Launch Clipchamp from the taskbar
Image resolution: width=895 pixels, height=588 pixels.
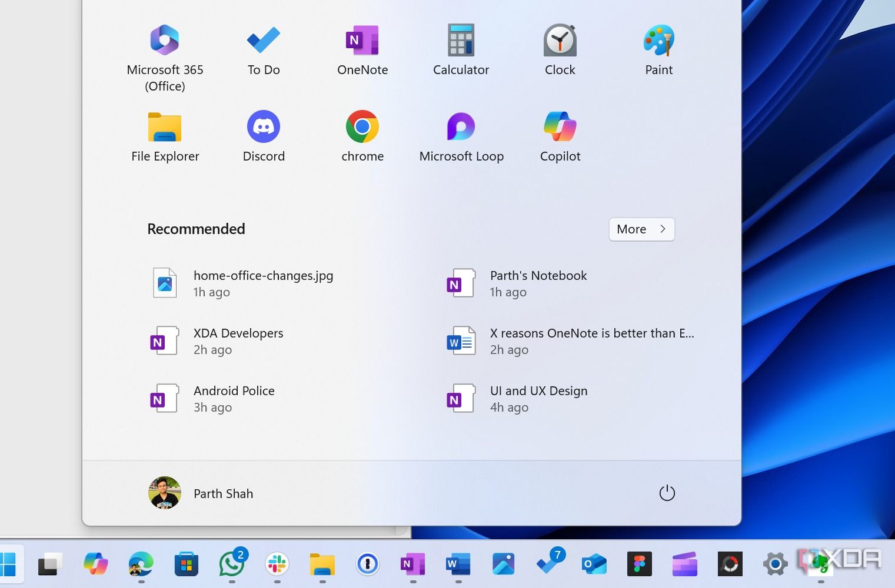[685, 564]
